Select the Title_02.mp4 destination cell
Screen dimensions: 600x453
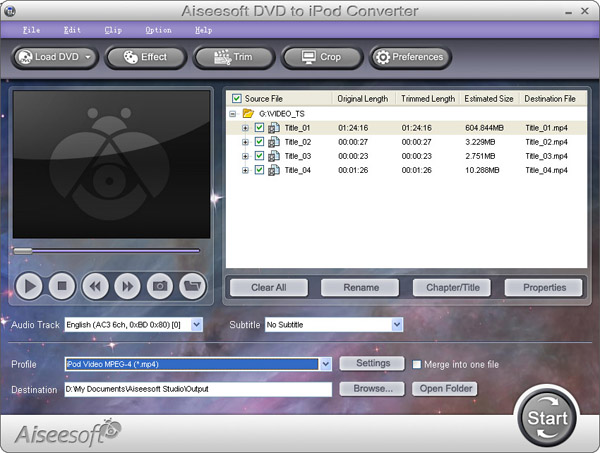click(x=546, y=142)
